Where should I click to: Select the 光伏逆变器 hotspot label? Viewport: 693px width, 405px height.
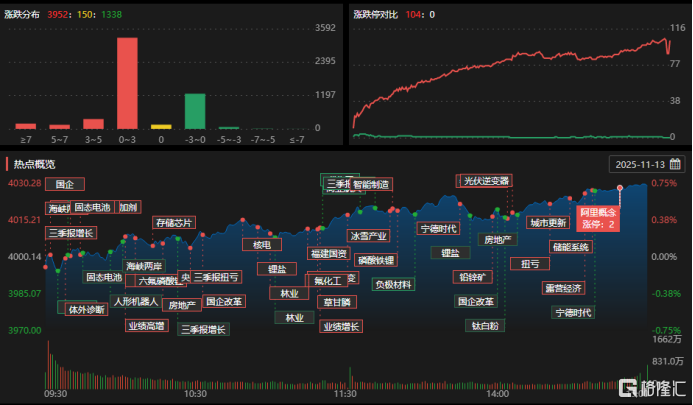pyautogui.click(x=486, y=181)
